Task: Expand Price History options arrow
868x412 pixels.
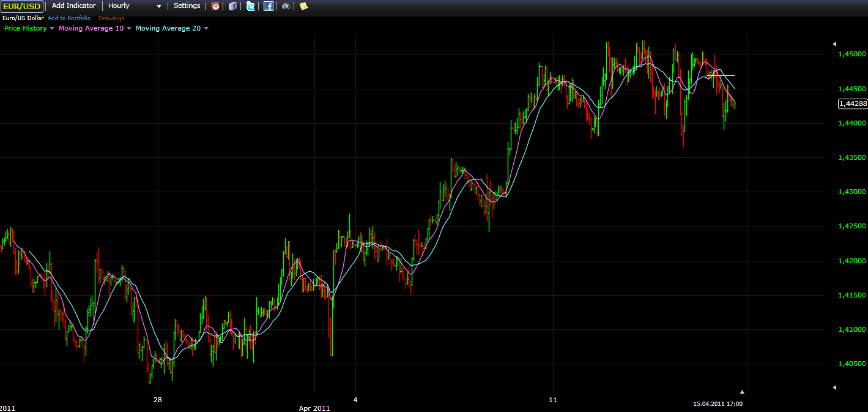Action: 52,28
